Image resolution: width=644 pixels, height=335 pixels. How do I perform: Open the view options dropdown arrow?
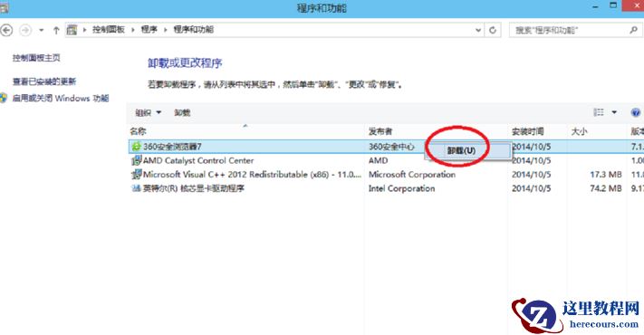pyautogui.click(x=614, y=112)
